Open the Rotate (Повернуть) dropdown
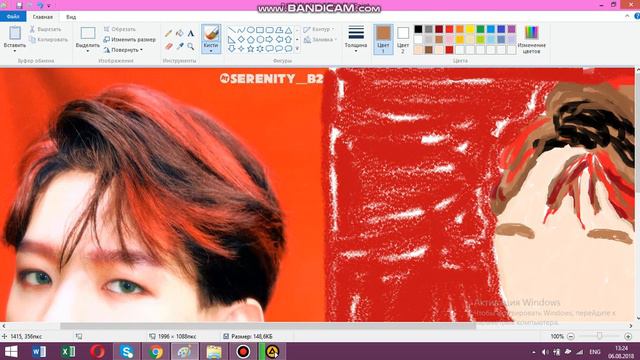The height and width of the screenshot is (360, 640). tap(123, 50)
